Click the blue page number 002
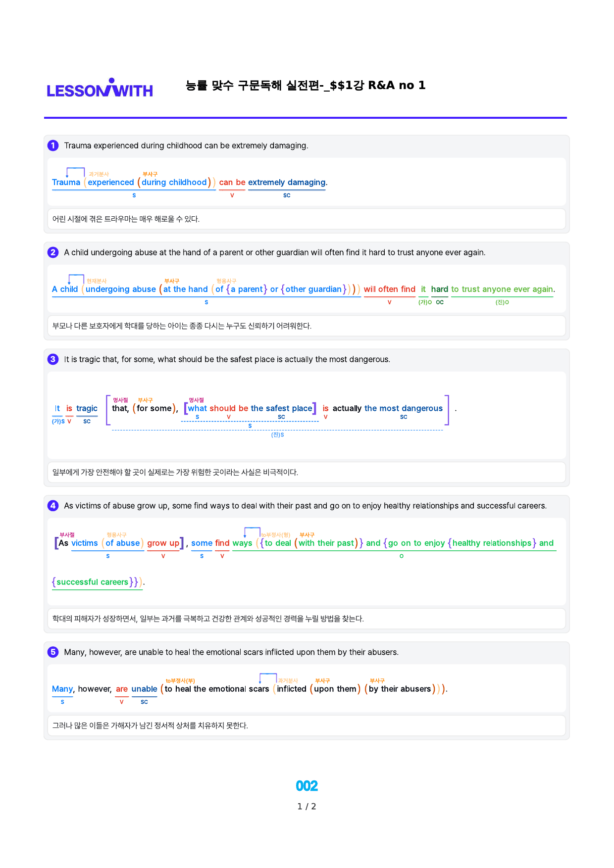This screenshot has height=868, width=614. [307, 786]
